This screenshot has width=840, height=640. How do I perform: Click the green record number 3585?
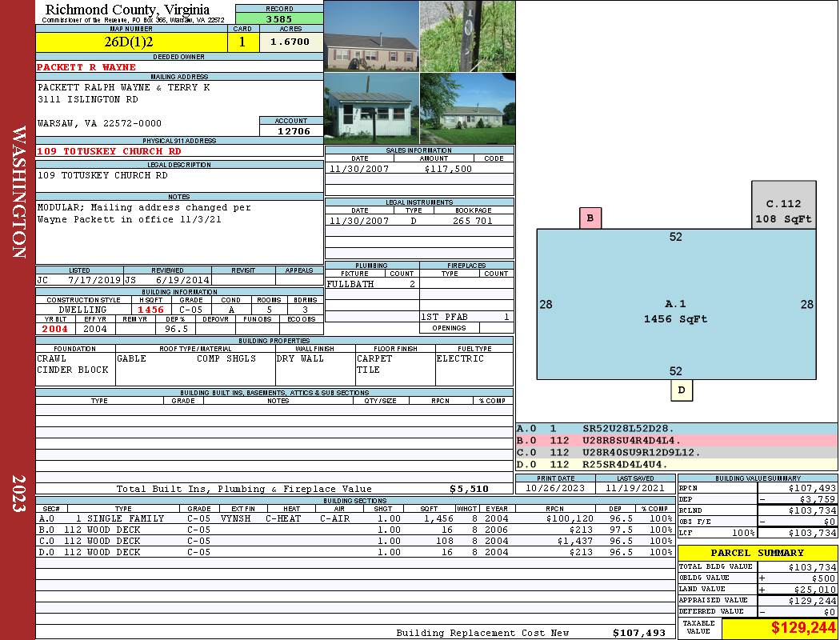(279, 18)
